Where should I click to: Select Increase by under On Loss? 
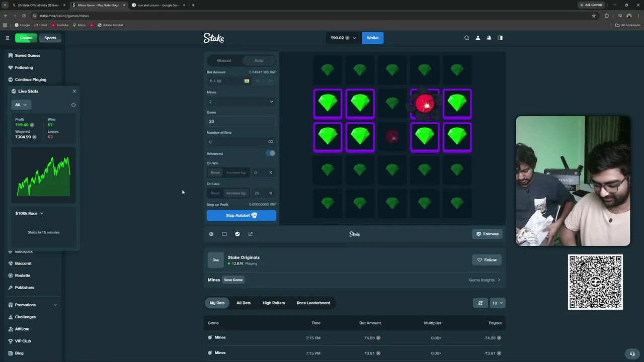pyautogui.click(x=236, y=193)
